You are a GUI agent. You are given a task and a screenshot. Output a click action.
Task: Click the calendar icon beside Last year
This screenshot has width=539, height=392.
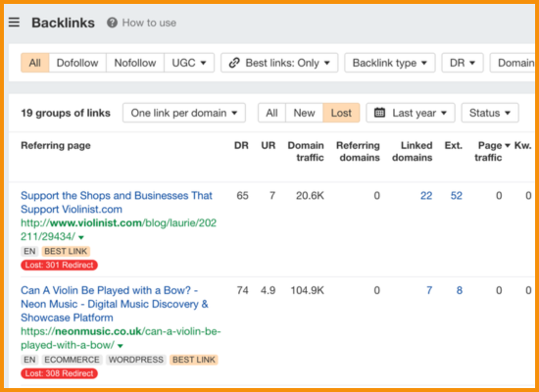pos(379,113)
